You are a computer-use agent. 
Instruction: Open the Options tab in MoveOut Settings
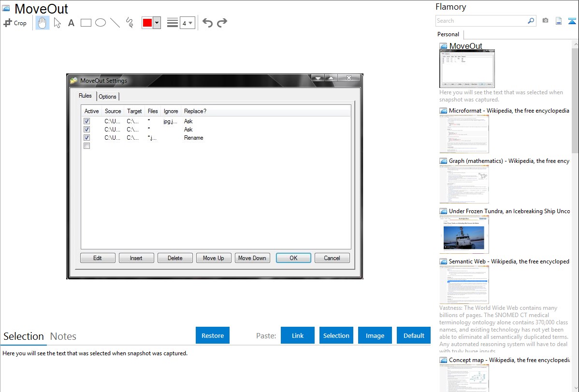point(108,97)
